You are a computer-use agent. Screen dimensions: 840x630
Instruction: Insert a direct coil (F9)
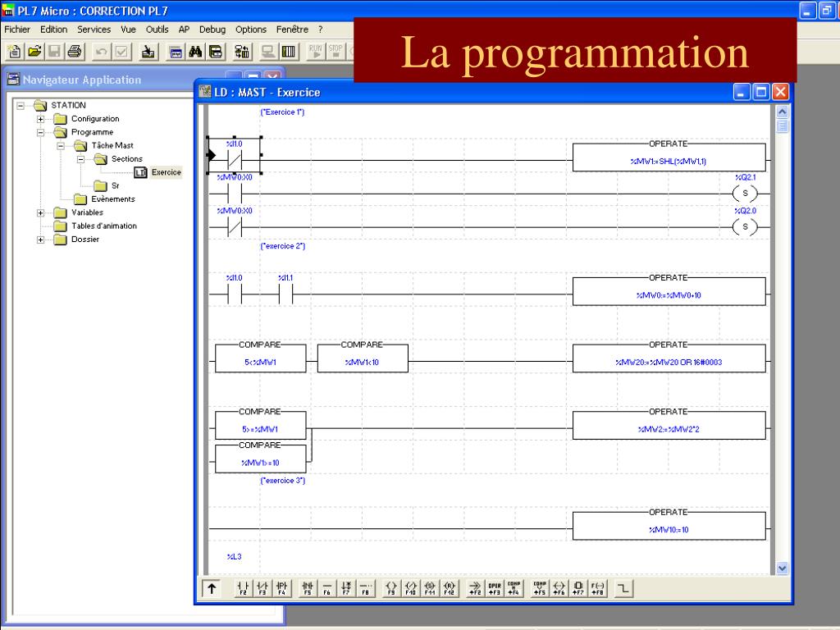(x=391, y=589)
